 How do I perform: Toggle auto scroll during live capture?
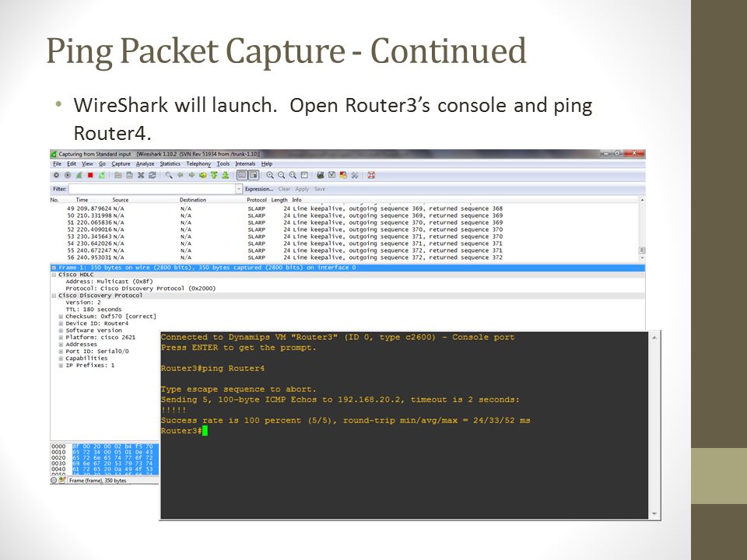[x=254, y=175]
